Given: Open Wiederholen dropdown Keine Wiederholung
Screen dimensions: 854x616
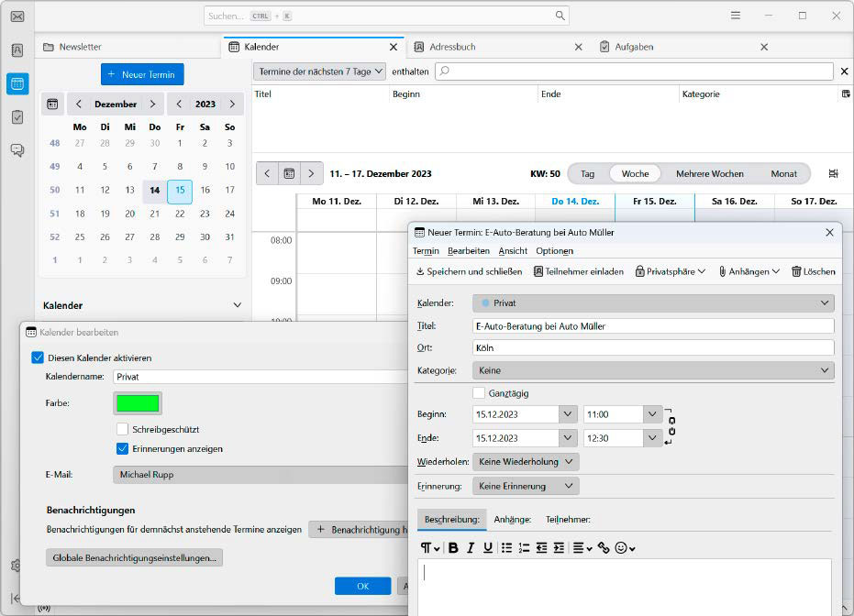Looking at the screenshot, I should pyautogui.click(x=526, y=462).
